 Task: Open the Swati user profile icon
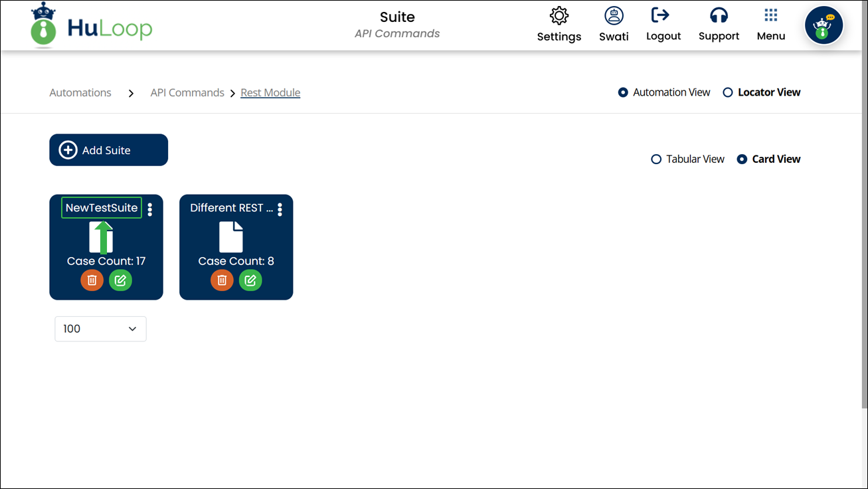pyautogui.click(x=614, y=15)
